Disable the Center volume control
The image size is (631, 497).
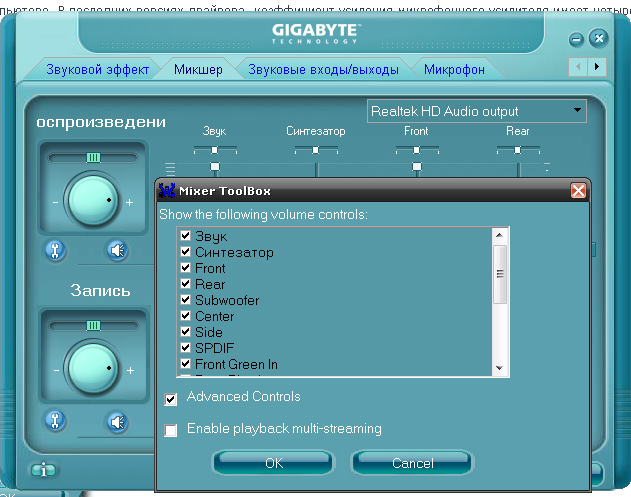pos(186,315)
